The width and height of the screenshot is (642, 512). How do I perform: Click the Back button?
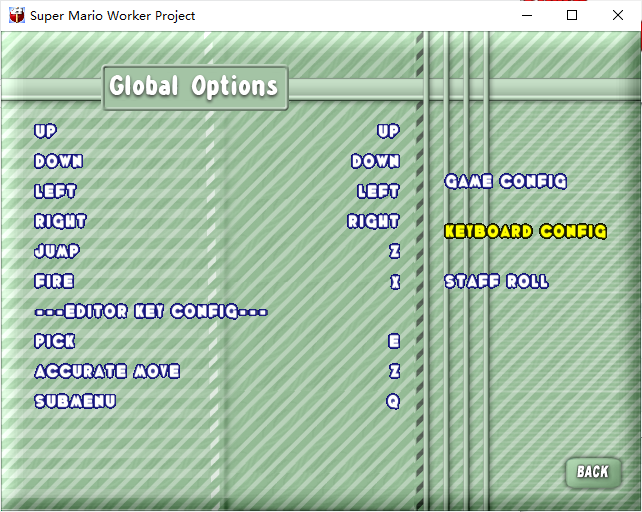point(593,472)
